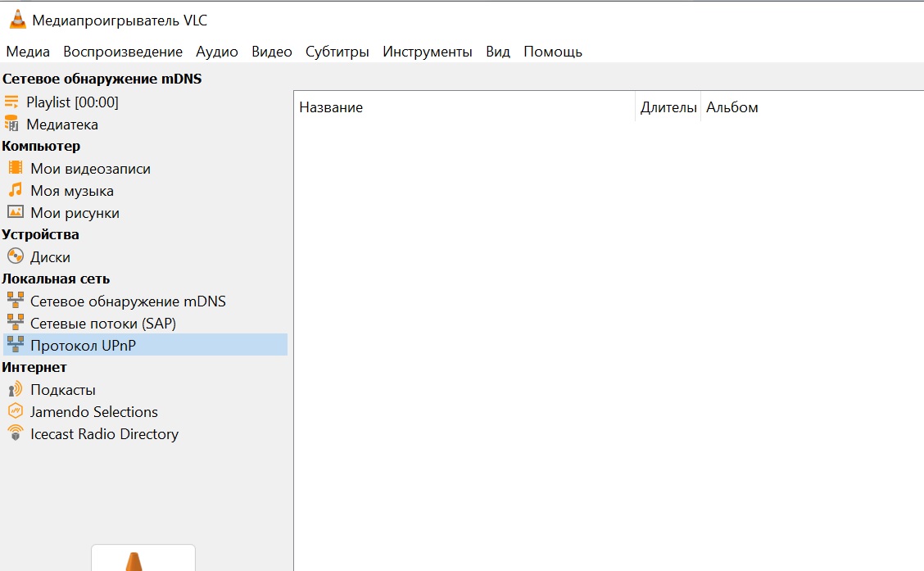Open the Аудио menu
This screenshot has height=571, width=924.
(x=217, y=52)
